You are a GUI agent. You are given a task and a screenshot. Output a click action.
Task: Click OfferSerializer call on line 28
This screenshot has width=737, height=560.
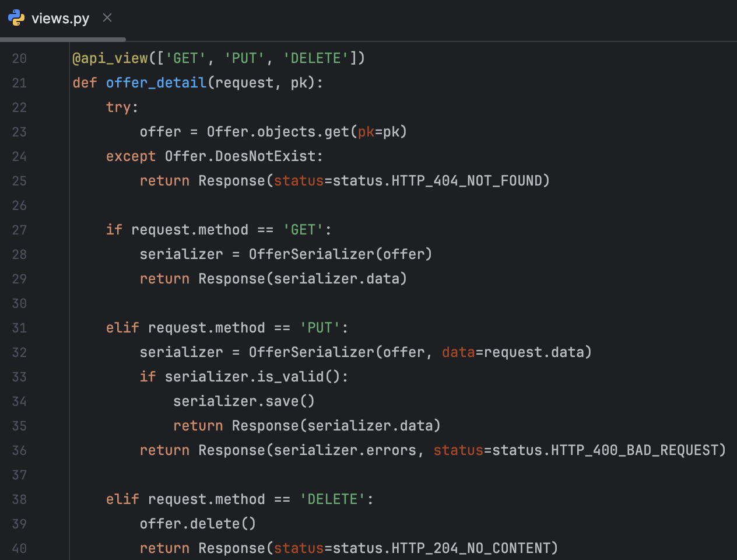click(297, 254)
